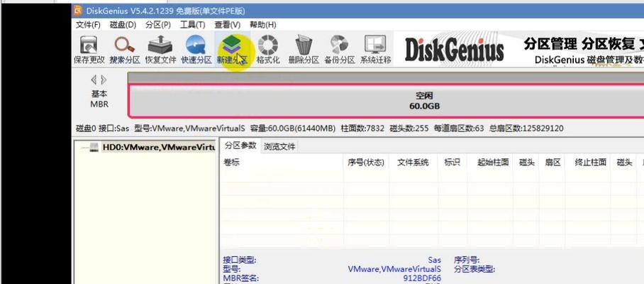644x284 pixels.
Task: Click the 序号(状态) column header
Action: click(x=366, y=163)
